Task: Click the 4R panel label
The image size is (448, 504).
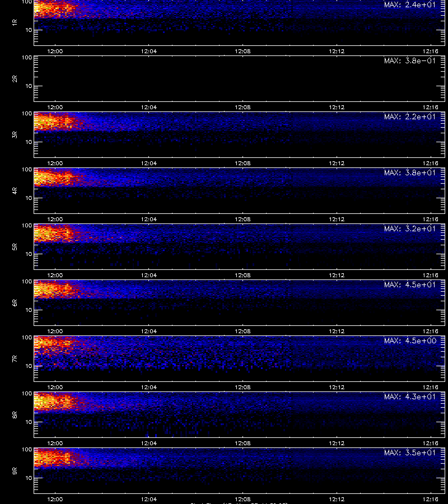Action: pyautogui.click(x=15, y=190)
